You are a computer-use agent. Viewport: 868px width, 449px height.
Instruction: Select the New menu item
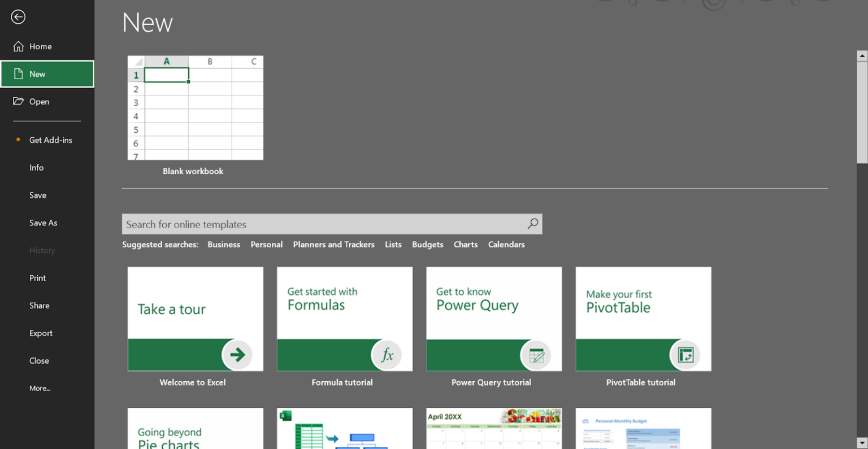click(x=47, y=74)
